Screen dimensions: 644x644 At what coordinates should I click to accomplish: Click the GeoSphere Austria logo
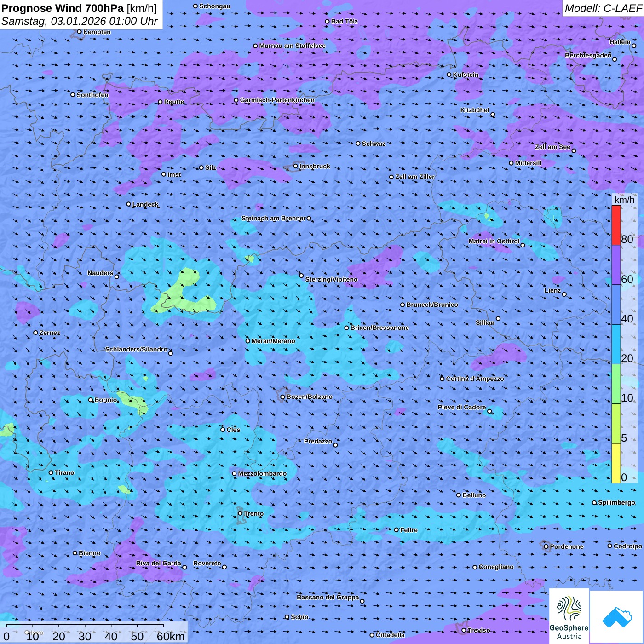click(569, 616)
